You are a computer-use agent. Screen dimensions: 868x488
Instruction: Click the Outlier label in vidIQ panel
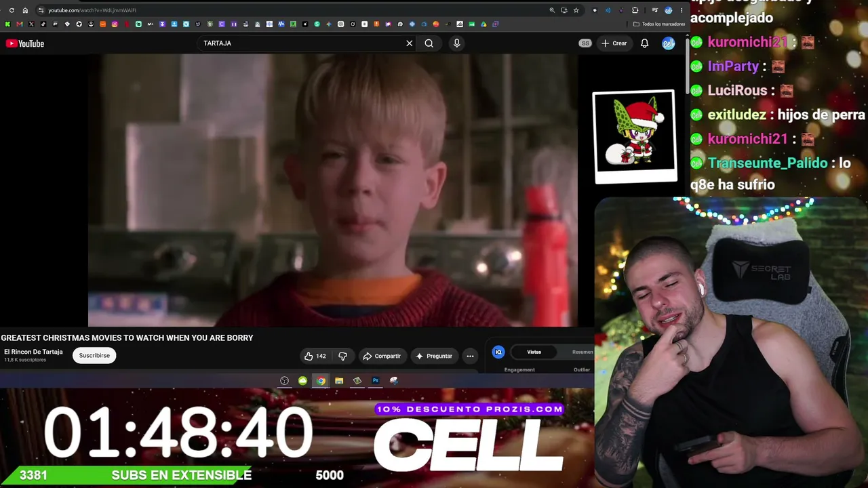coord(582,369)
